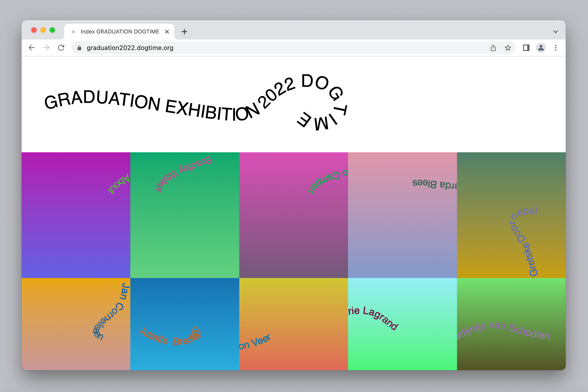
Task: Click the padlock site info icon
Action: (x=80, y=48)
